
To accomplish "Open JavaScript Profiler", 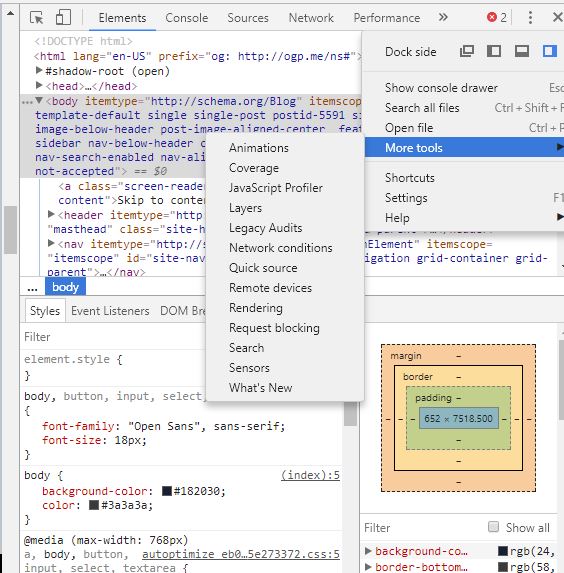I will [x=285, y=188].
